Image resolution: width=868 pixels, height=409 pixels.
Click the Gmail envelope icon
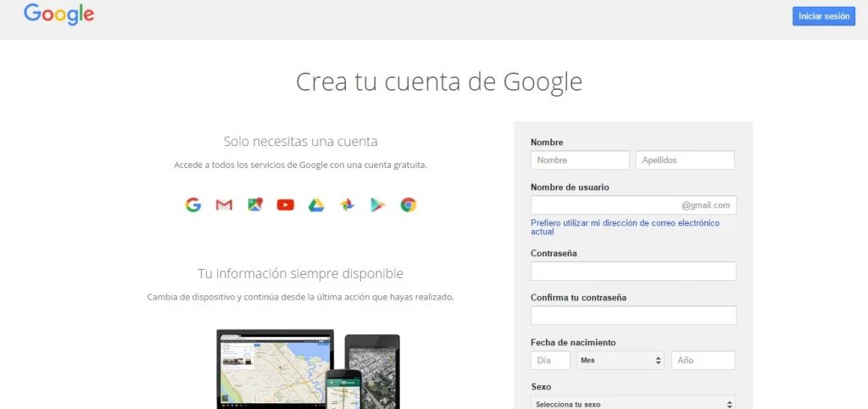pyautogui.click(x=224, y=205)
